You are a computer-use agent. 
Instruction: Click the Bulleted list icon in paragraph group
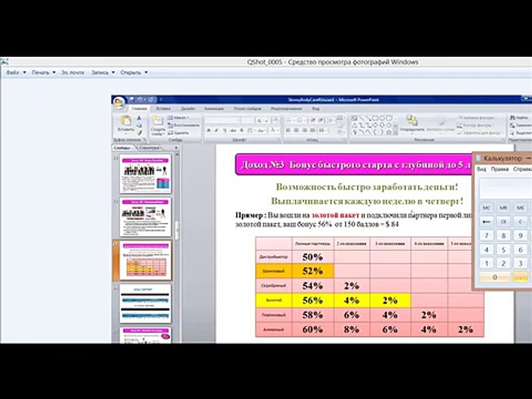click(289, 120)
